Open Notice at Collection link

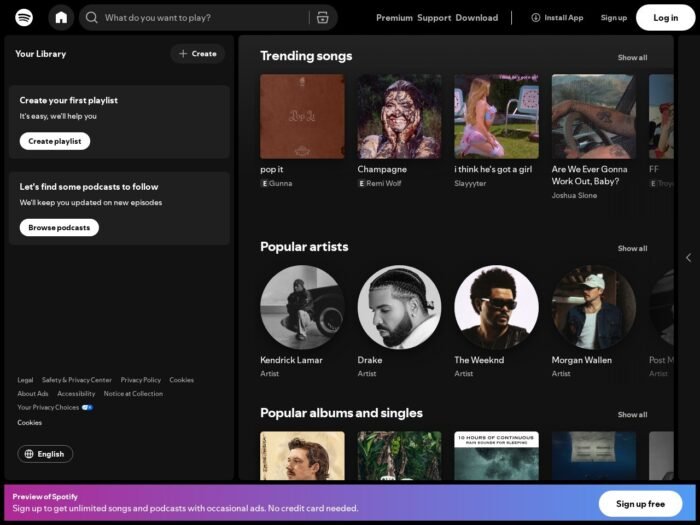133,394
